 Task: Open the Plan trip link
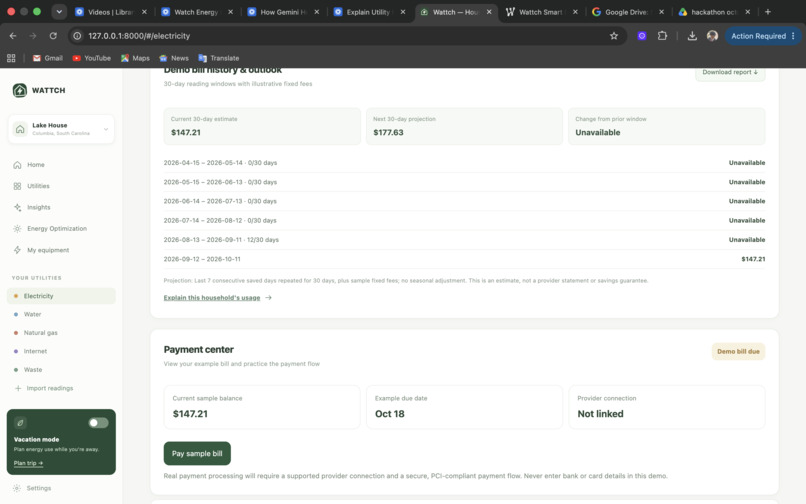tap(28, 463)
